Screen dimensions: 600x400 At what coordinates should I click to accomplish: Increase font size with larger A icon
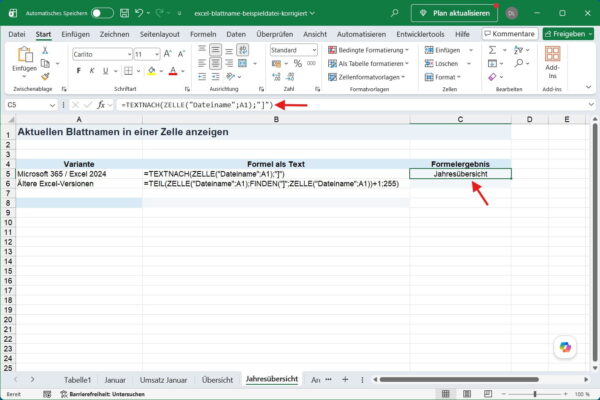coord(168,54)
